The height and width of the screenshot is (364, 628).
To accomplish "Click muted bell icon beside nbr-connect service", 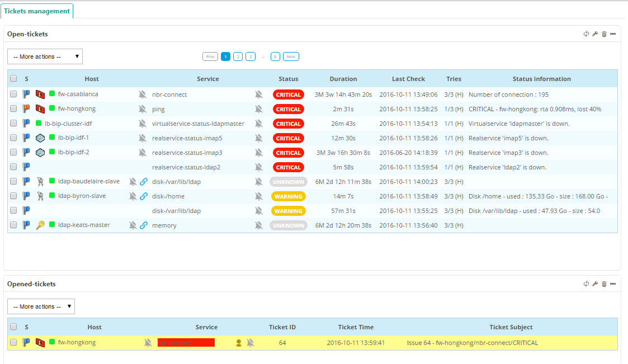I will tap(258, 94).
